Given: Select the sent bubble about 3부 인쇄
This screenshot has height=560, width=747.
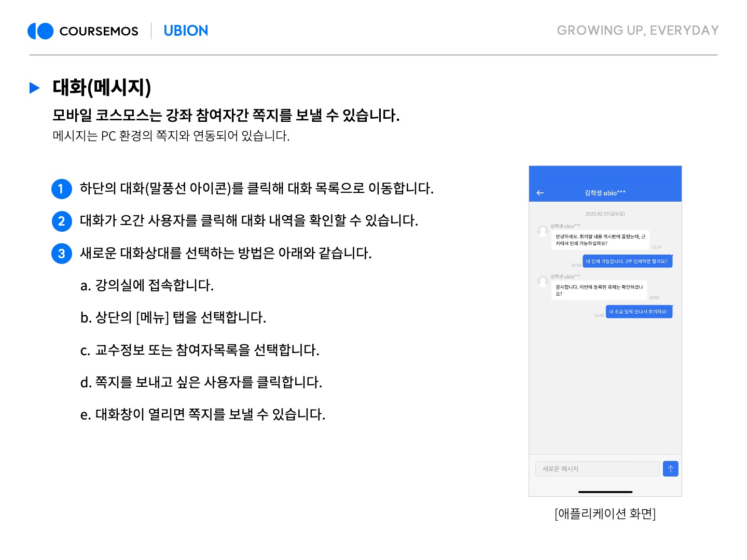Looking at the screenshot, I should coord(627,261).
